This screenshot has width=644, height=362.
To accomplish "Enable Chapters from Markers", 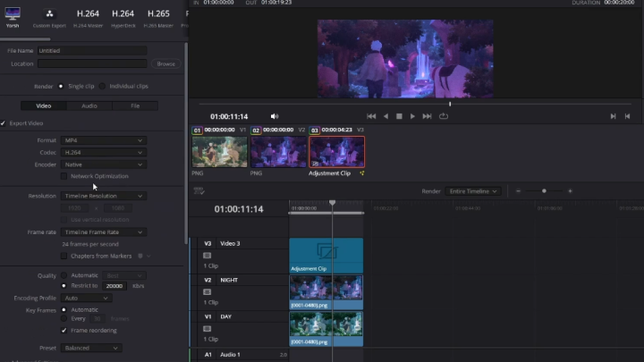I will coord(64,257).
